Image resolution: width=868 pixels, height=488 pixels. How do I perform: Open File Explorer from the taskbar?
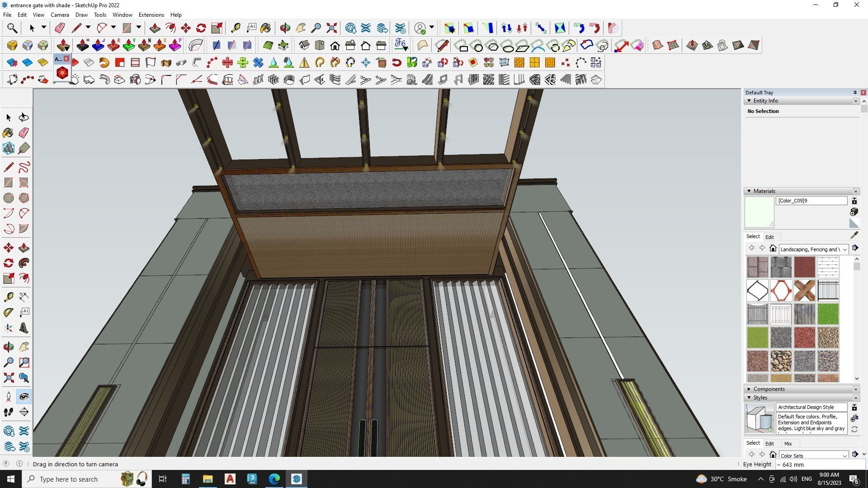point(208,479)
